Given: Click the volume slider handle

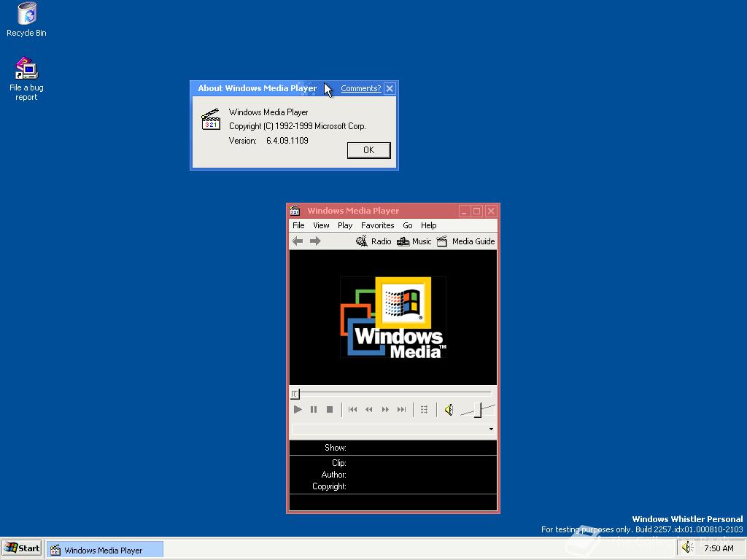Looking at the screenshot, I should (479, 410).
